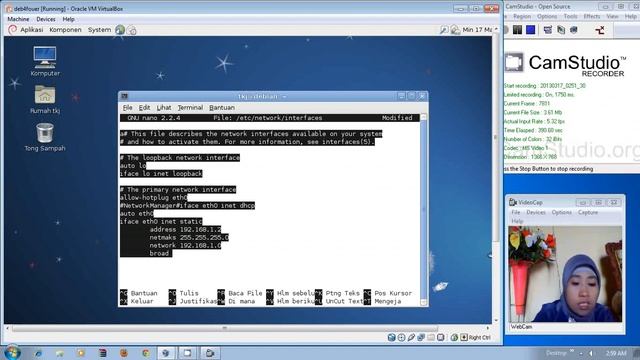
Task: Open the Terminal menu in the terminal window
Action: tap(190, 107)
